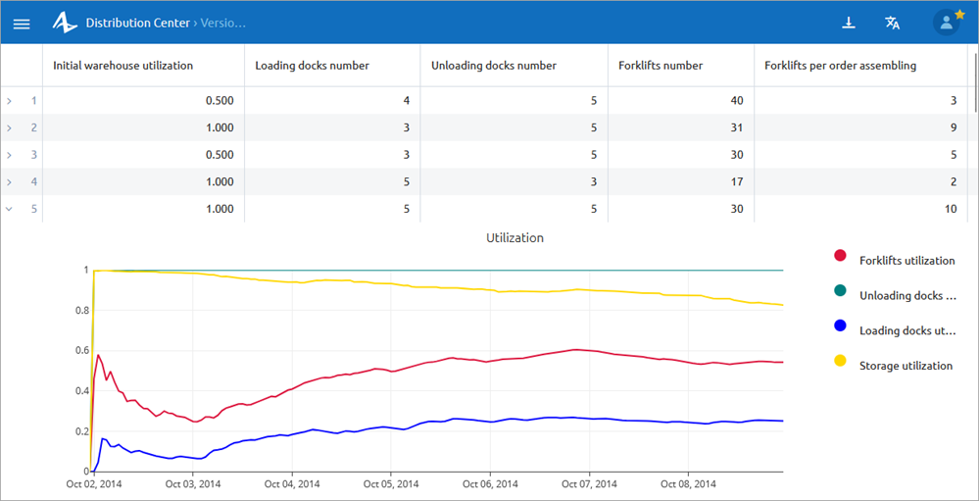Expand row 1 chevron
This screenshot has width=980, height=501.
click(9, 101)
